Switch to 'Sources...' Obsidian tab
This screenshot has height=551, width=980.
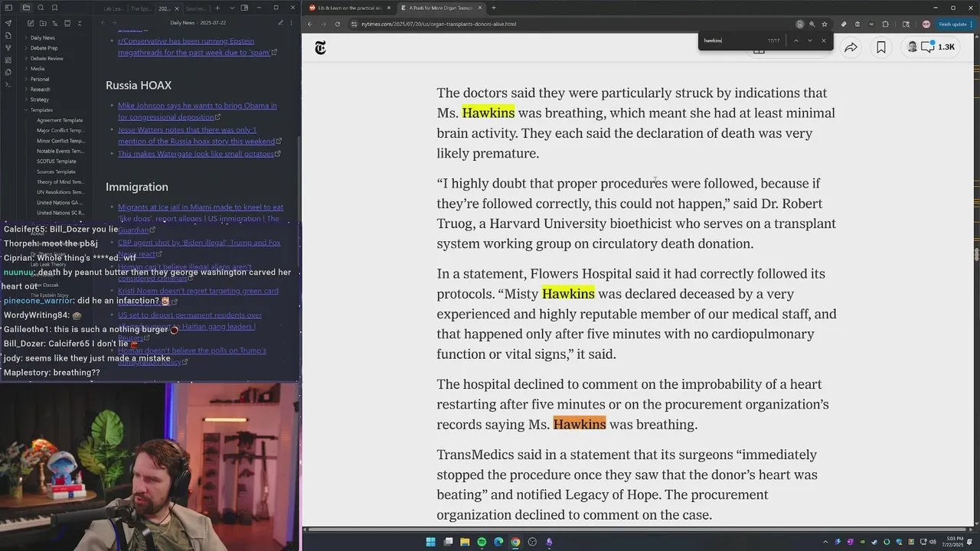[196, 8]
